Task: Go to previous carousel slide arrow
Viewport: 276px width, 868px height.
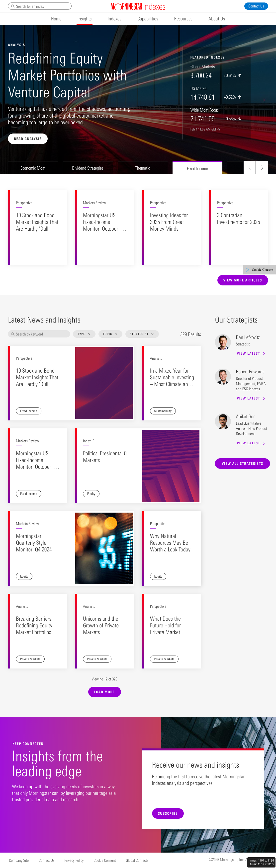Action: click(x=249, y=167)
